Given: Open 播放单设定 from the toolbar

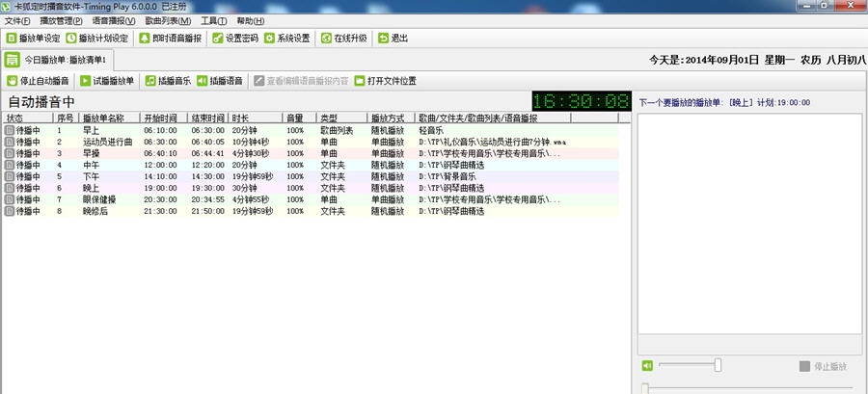Looking at the screenshot, I should 33,39.
